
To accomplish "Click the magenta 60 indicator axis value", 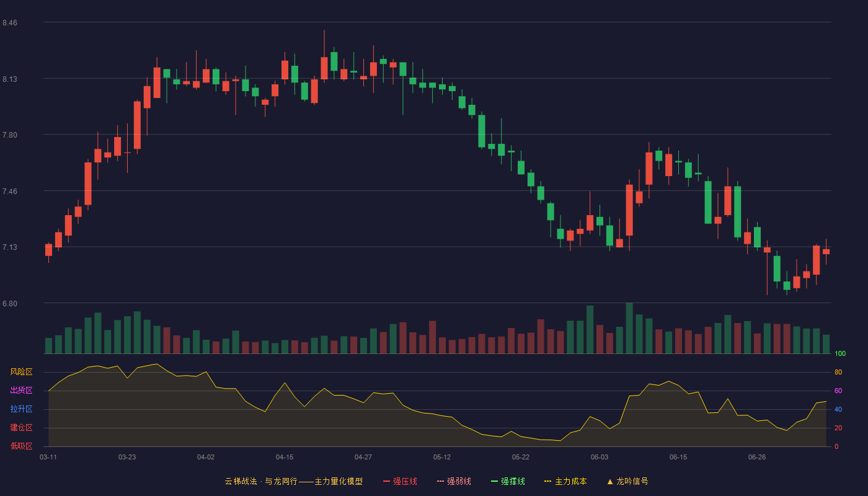I will [x=838, y=391].
